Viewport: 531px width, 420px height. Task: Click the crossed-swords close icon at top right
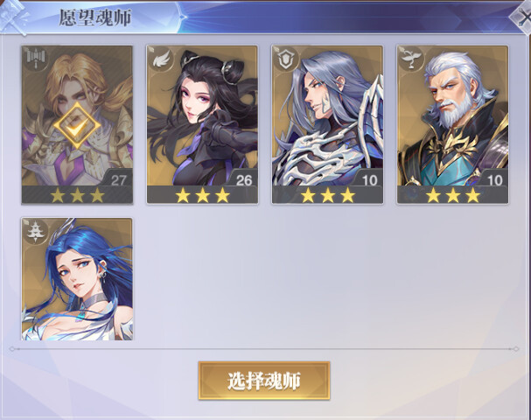(522, 17)
